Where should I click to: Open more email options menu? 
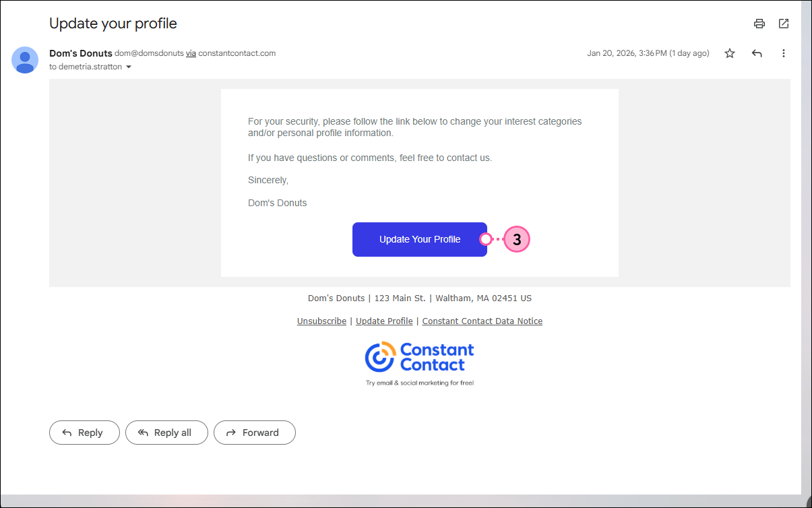tap(784, 53)
